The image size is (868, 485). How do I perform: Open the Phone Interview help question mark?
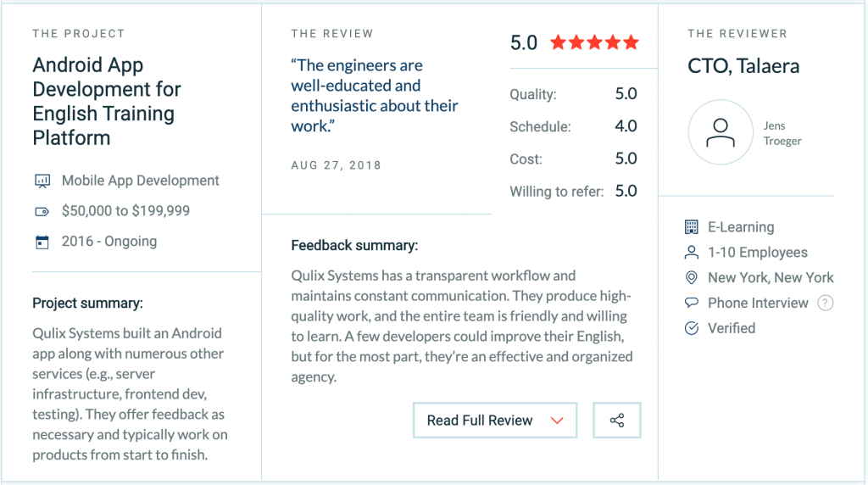coord(826,303)
